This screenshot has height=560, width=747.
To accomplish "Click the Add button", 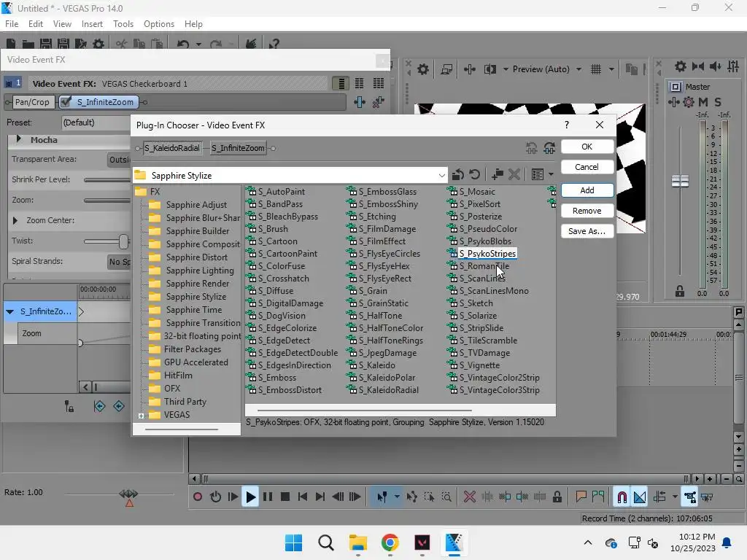I will coord(587,190).
